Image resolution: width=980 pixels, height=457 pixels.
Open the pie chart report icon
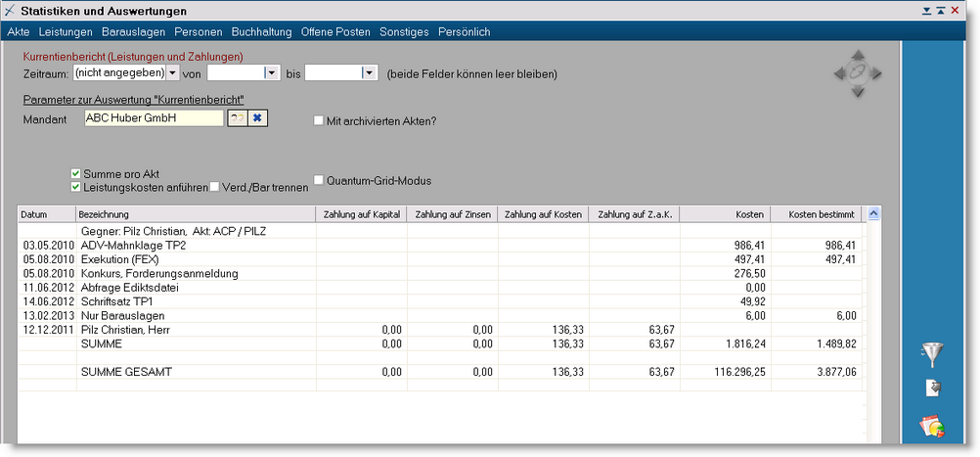coord(932,427)
